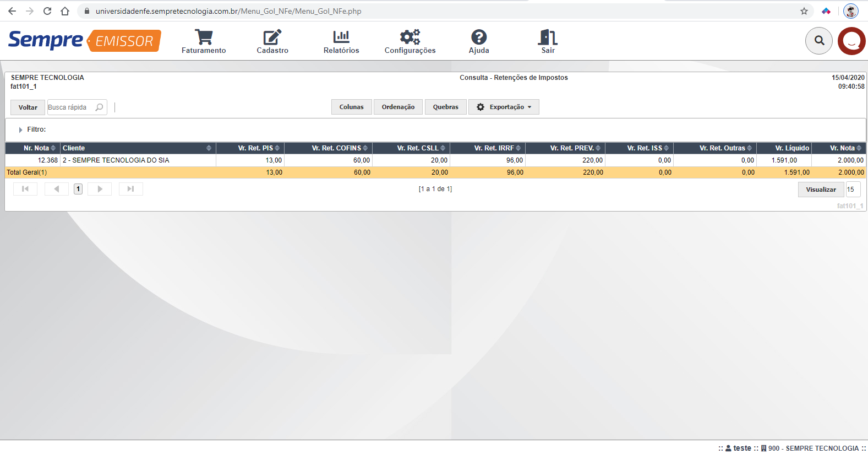The height and width of the screenshot is (454, 868).
Task: Click the [1 a 1 de 1] pagination text
Action: (x=435, y=189)
